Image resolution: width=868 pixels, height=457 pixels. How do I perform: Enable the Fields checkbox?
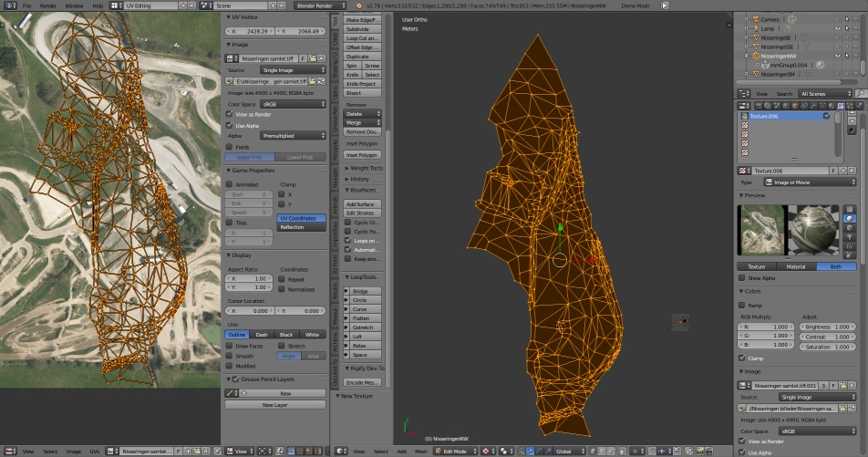[x=229, y=147]
